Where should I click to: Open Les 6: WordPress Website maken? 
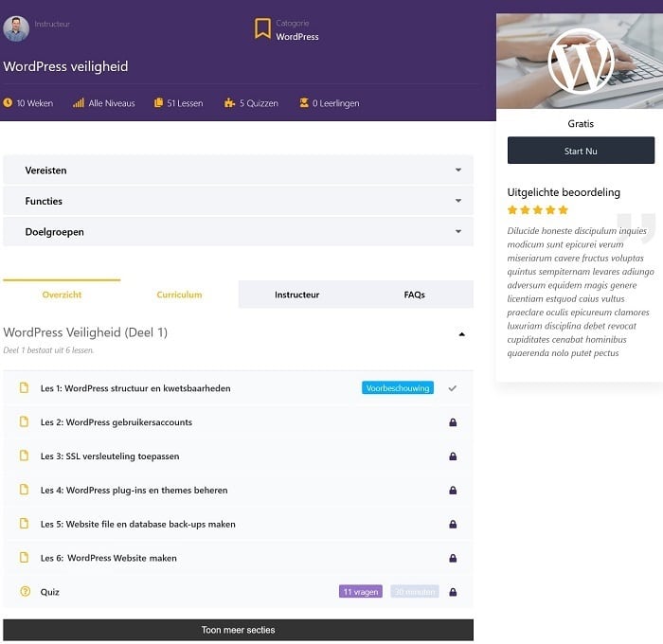click(109, 558)
